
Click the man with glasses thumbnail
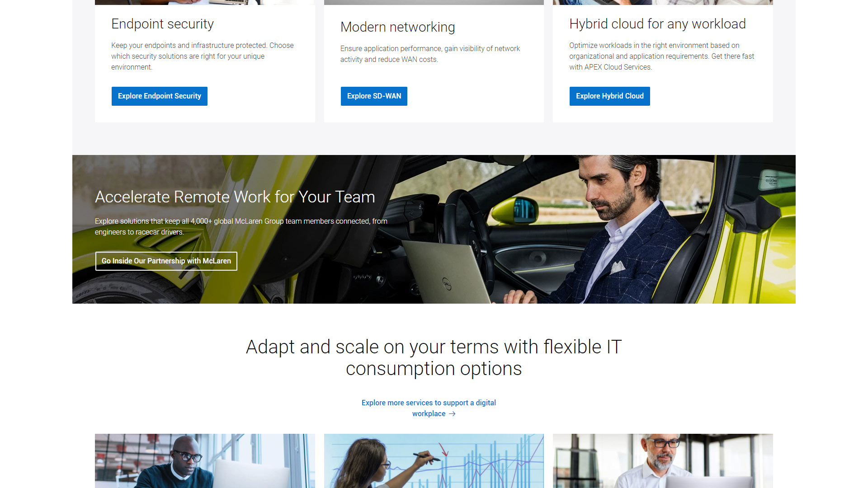205,461
